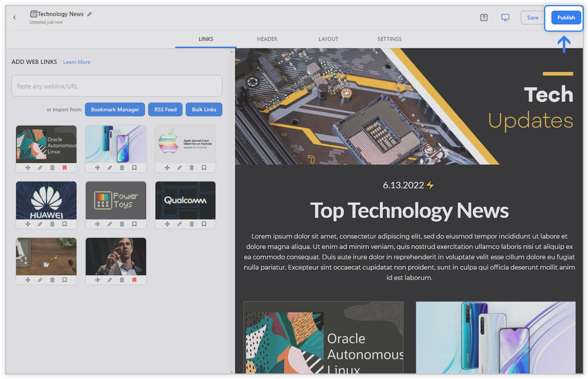Edit the Technology News title with the pencil
This screenshot has height=379, width=588.
click(x=89, y=14)
